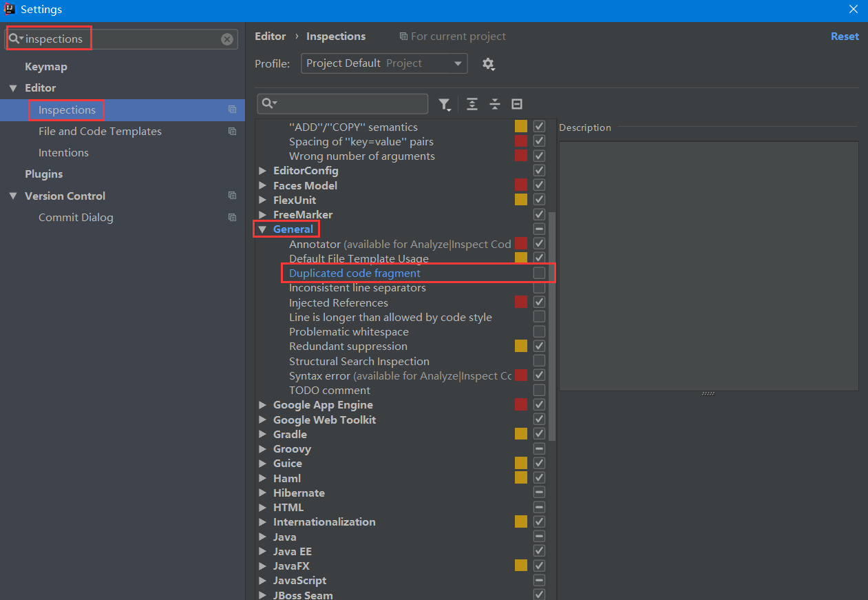Click the Reset link
Screen dimensions: 868x600
[x=845, y=36]
